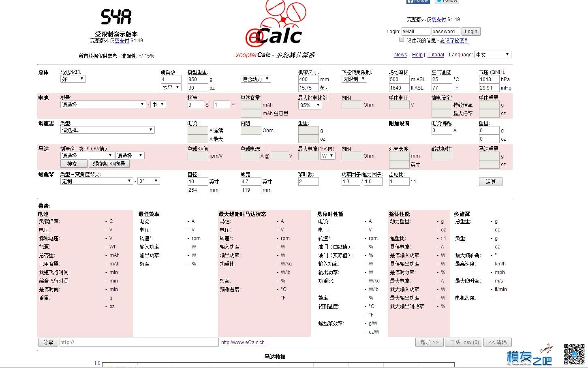Click the propeller pitch mm field
588x368 pixels.
pos(251,190)
